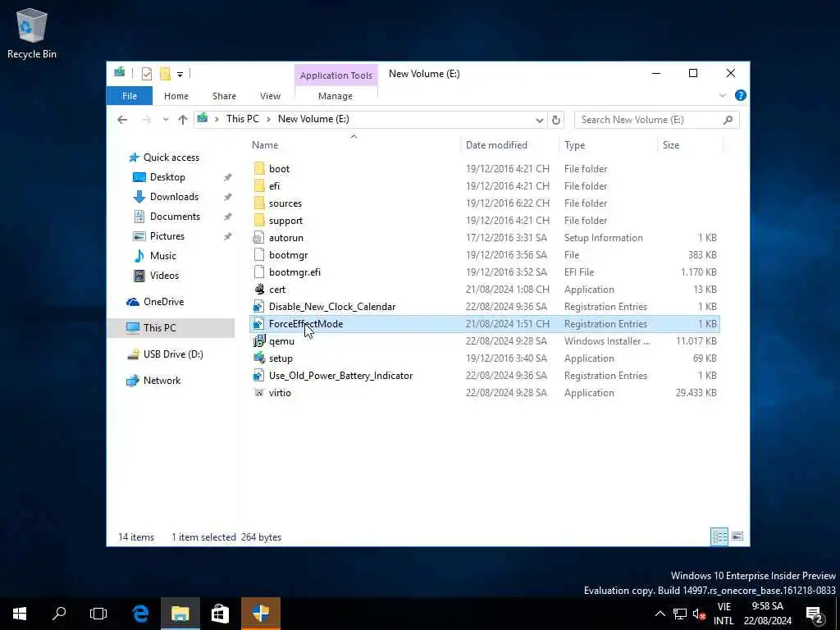The height and width of the screenshot is (630, 840).
Task: Open Videos in the navigation pane
Action: pos(164,276)
